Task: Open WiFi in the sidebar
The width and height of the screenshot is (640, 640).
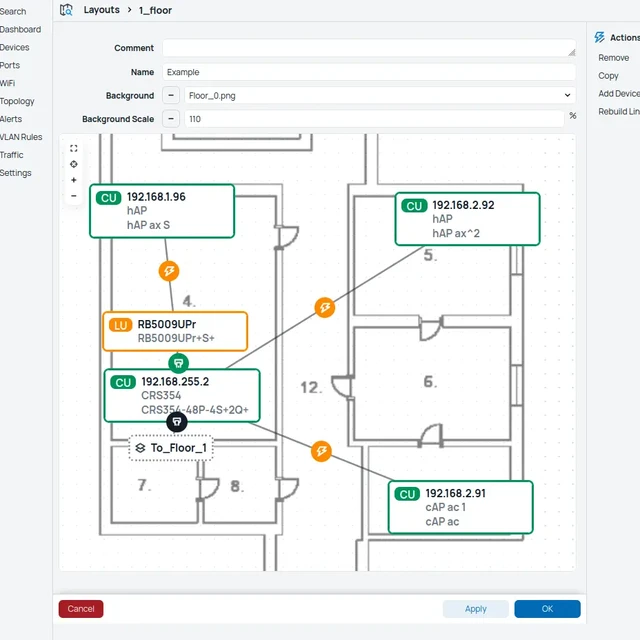Action: (7, 83)
